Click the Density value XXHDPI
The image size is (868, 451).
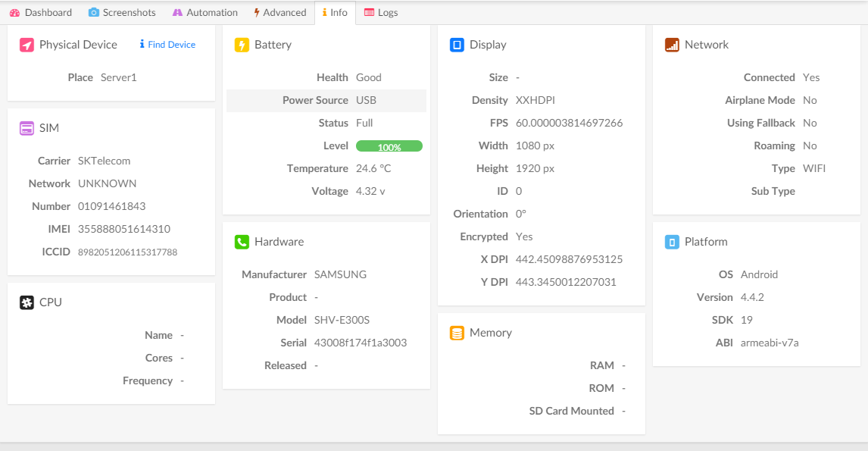pos(535,100)
